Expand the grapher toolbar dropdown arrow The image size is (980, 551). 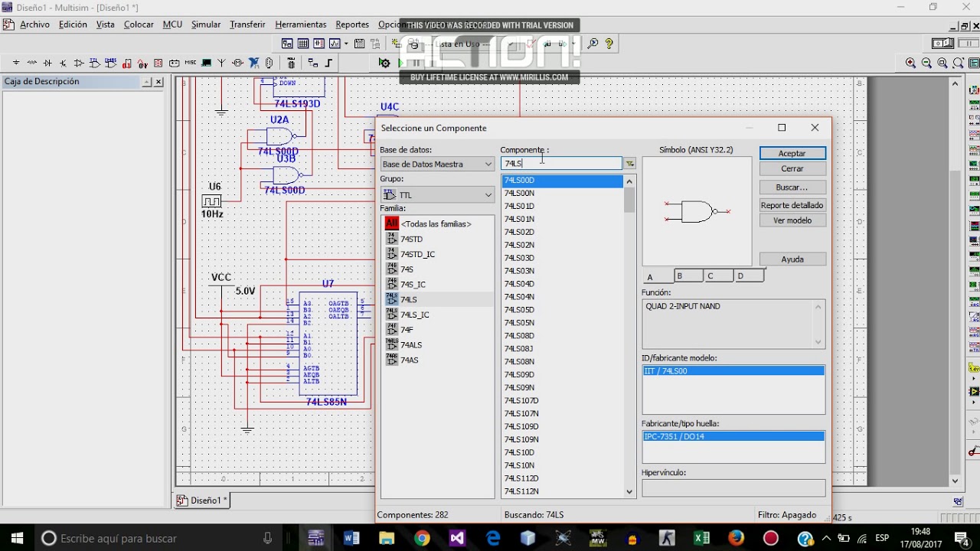[347, 44]
